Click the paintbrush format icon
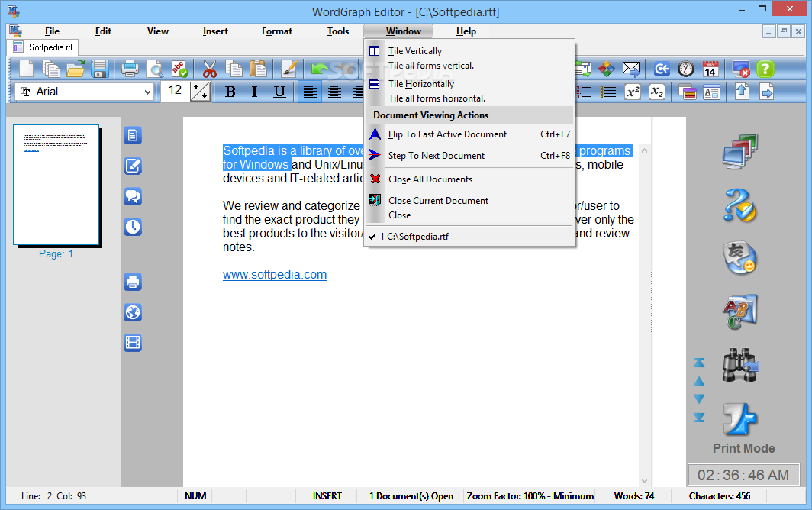Viewport: 812px width, 510px height. tap(289, 69)
